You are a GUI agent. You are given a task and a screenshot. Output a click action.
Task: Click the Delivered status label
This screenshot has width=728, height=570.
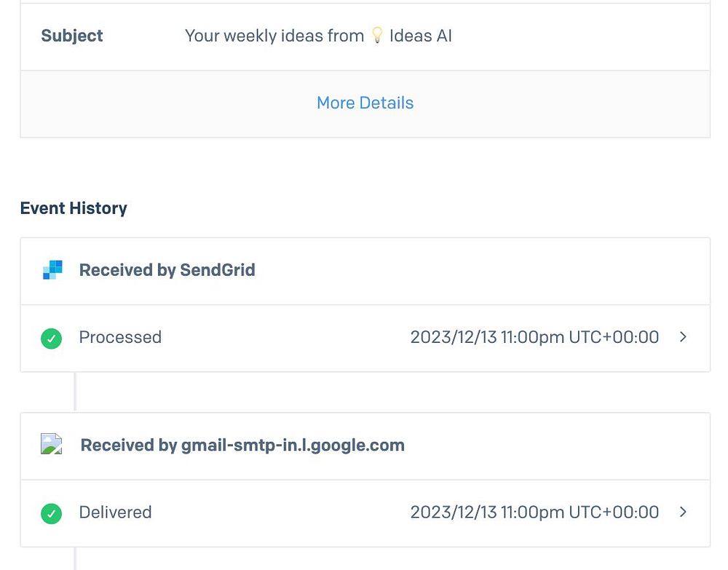[x=115, y=512]
